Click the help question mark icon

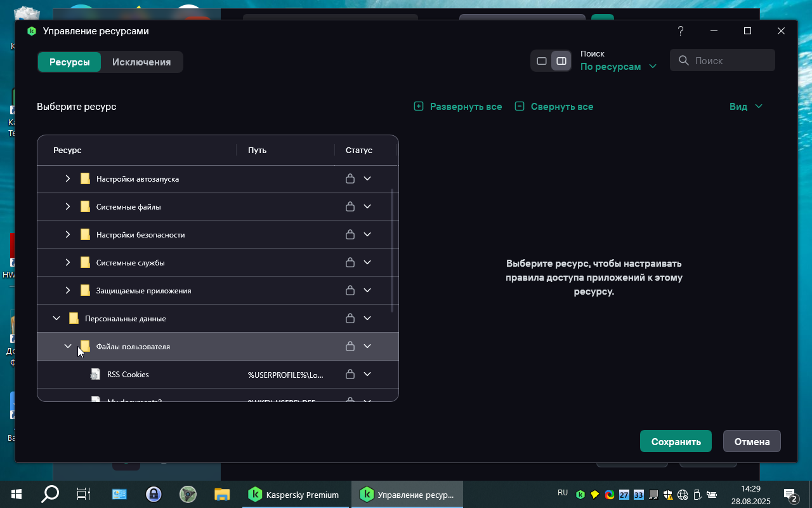(681, 31)
